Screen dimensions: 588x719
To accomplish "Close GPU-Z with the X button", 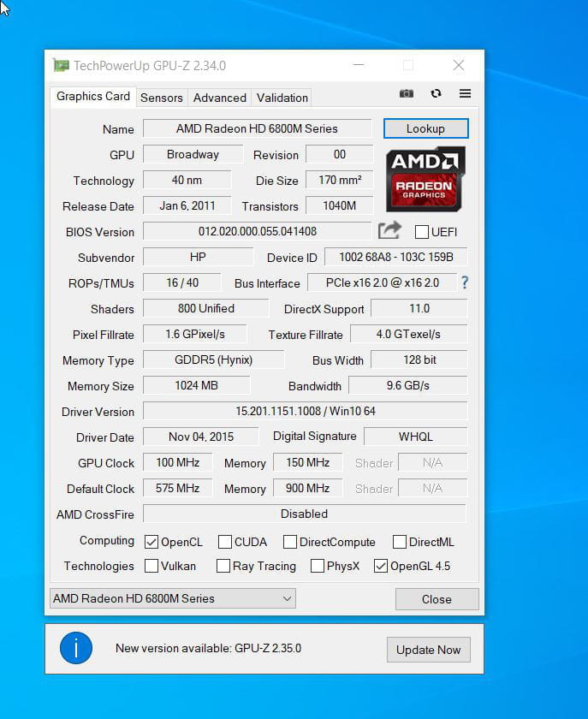I will pyautogui.click(x=459, y=65).
